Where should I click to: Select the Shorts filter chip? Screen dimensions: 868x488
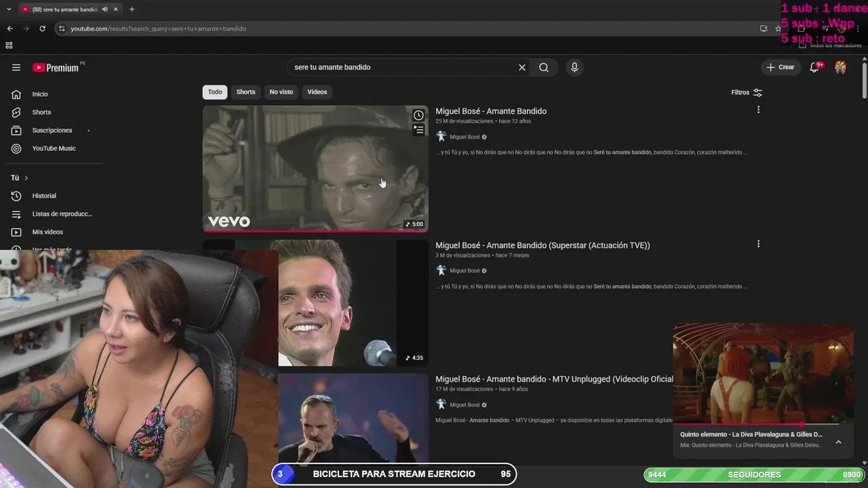click(245, 92)
